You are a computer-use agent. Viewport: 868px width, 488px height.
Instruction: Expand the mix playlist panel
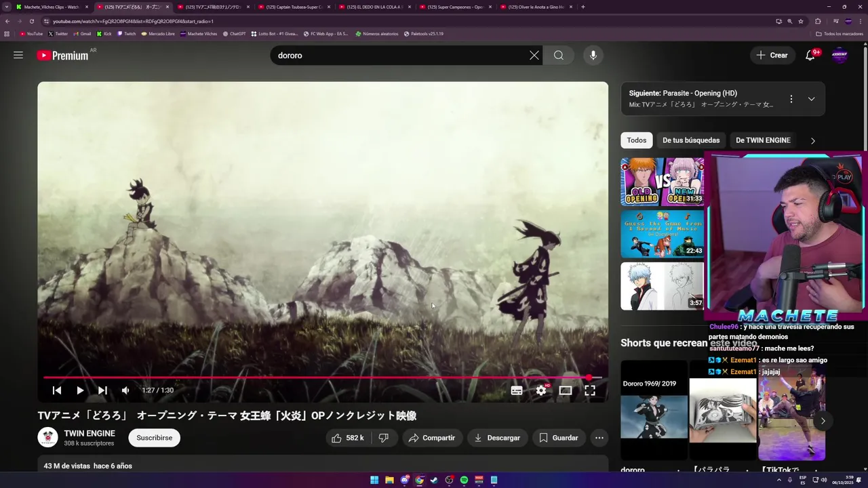pos(811,99)
